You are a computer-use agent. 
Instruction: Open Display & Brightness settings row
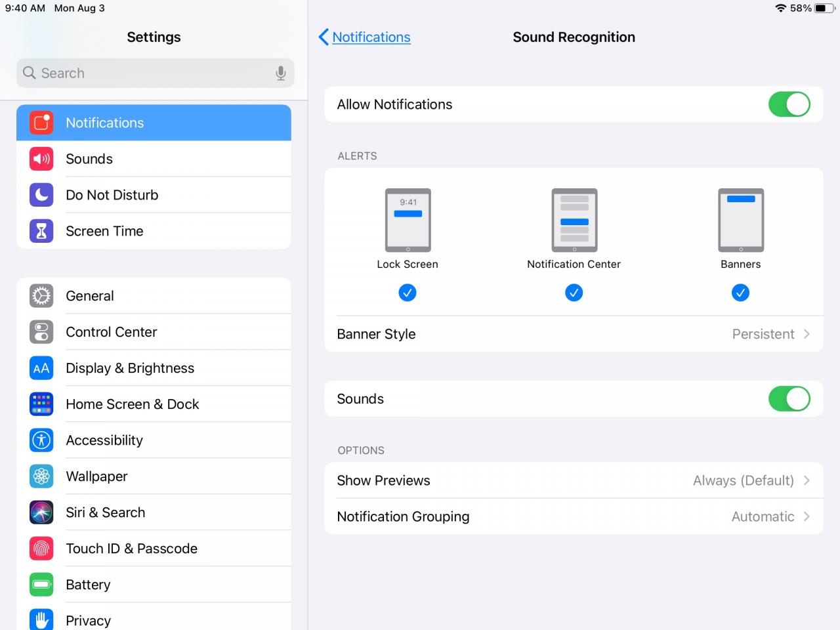click(154, 368)
